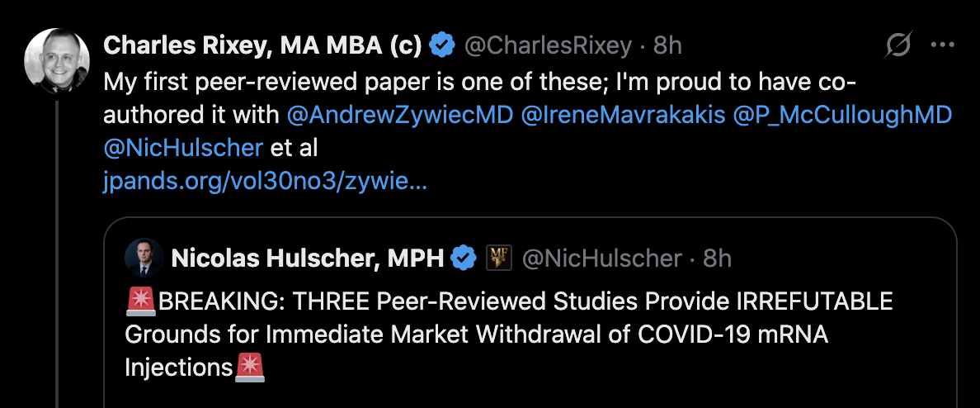980x408 pixels.
Task: Open the @NicHulscher mention in post text
Action: point(183,149)
